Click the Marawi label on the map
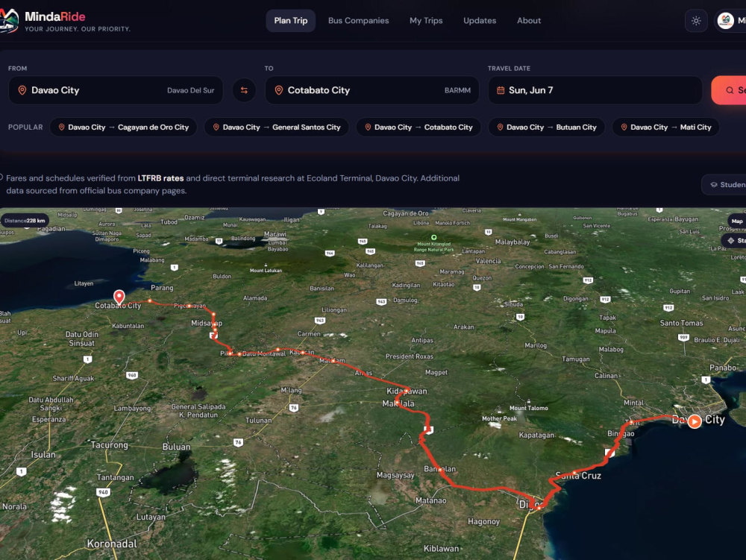The height and width of the screenshot is (560, 746). (275, 234)
